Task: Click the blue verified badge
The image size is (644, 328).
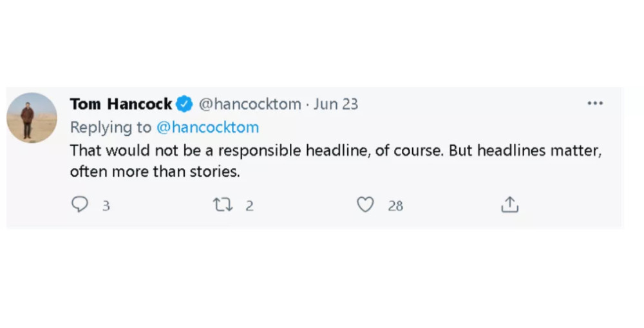Action: tap(185, 104)
